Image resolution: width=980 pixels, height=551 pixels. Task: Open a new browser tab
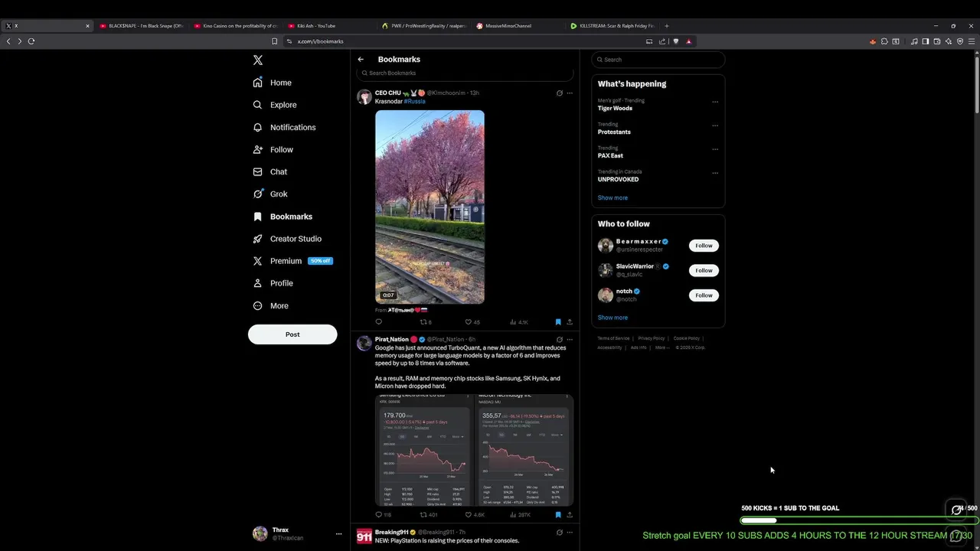tap(666, 26)
